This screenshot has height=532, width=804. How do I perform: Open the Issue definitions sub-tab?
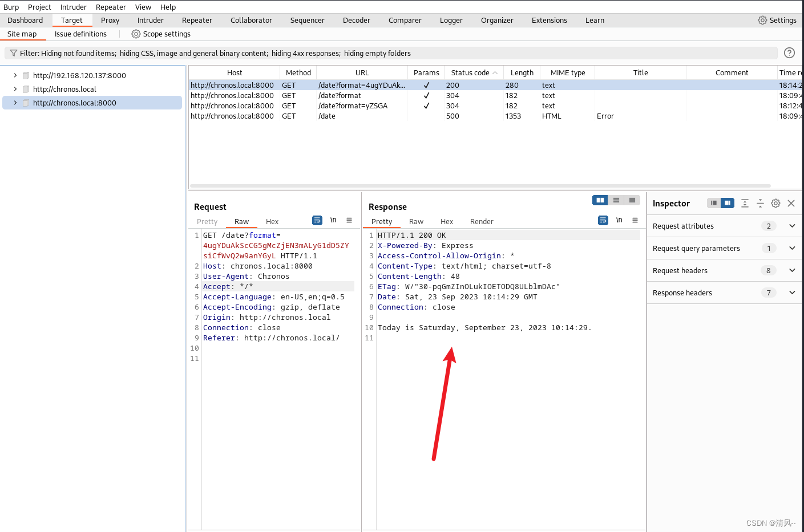pyautogui.click(x=80, y=34)
